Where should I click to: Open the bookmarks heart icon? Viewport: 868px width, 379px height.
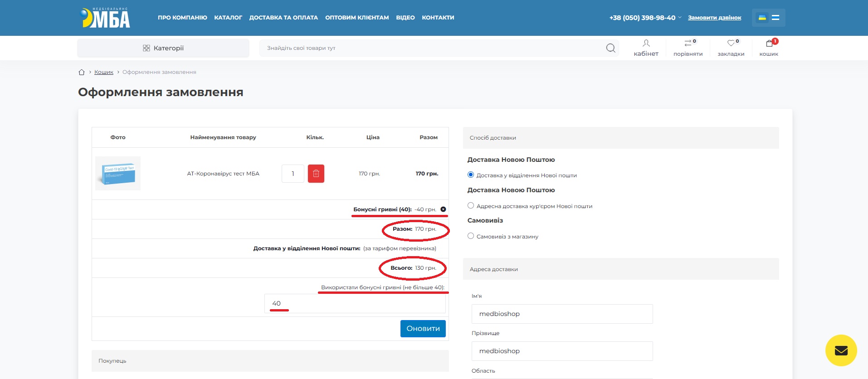tap(731, 44)
